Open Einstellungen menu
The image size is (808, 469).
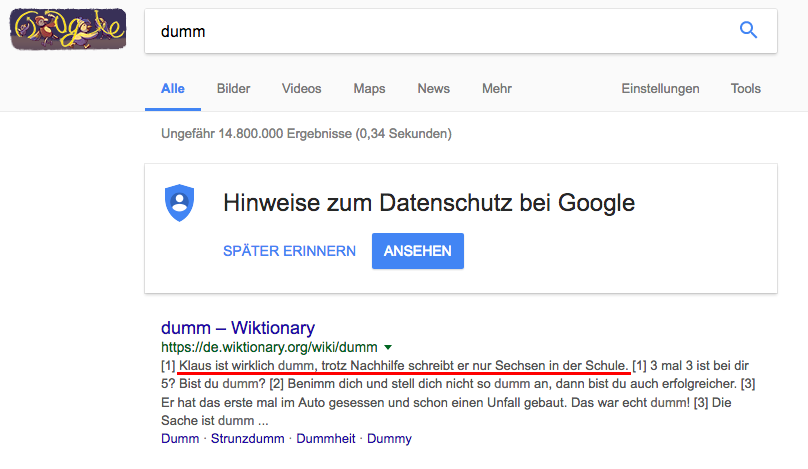(x=660, y=89)
